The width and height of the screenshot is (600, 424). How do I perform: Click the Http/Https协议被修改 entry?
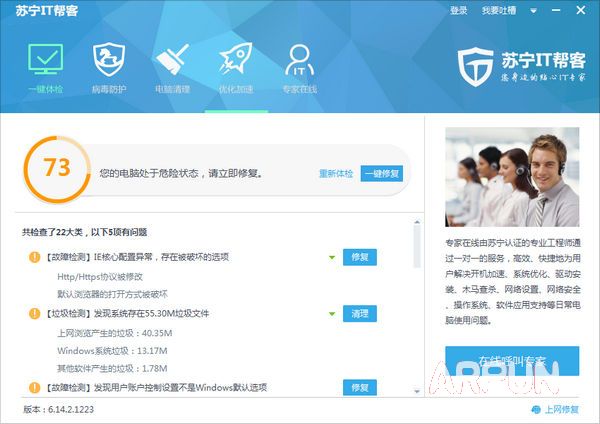(x=100, y=277)
